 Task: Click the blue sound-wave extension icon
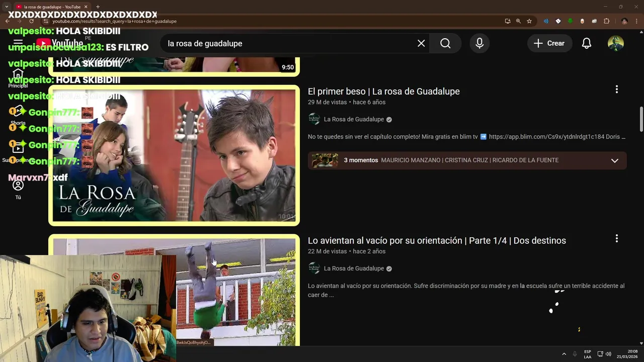tap(546, 21)
